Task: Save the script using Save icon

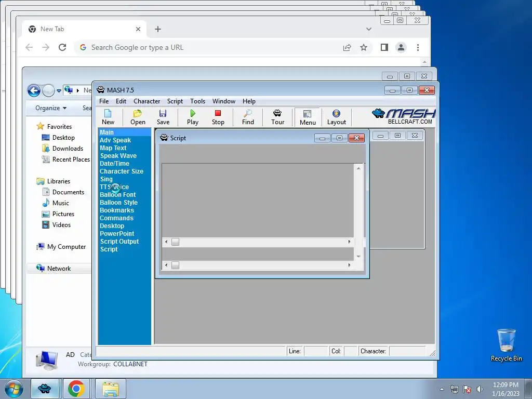Action: (x=163, y=117)
